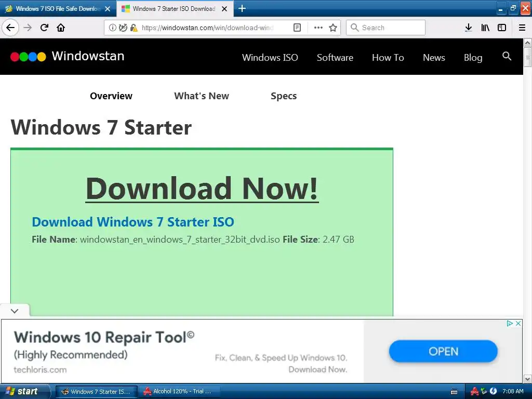Toggle the sidebar icon

502,28
